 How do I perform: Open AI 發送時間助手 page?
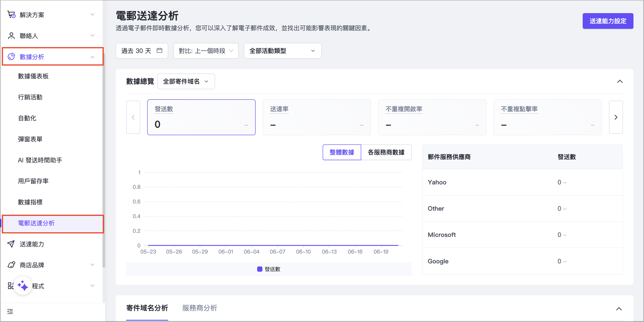tap(40, 160)
